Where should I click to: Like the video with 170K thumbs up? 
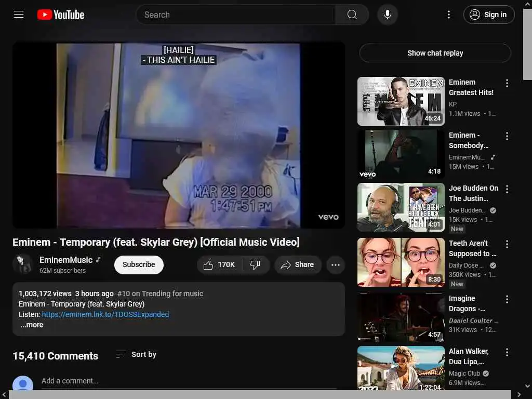pyautogui.click(x=220, y=264)
